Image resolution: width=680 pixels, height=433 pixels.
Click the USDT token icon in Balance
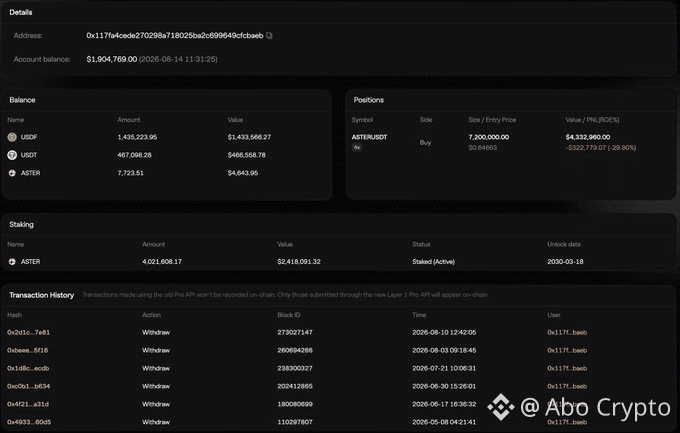point(12,155)
